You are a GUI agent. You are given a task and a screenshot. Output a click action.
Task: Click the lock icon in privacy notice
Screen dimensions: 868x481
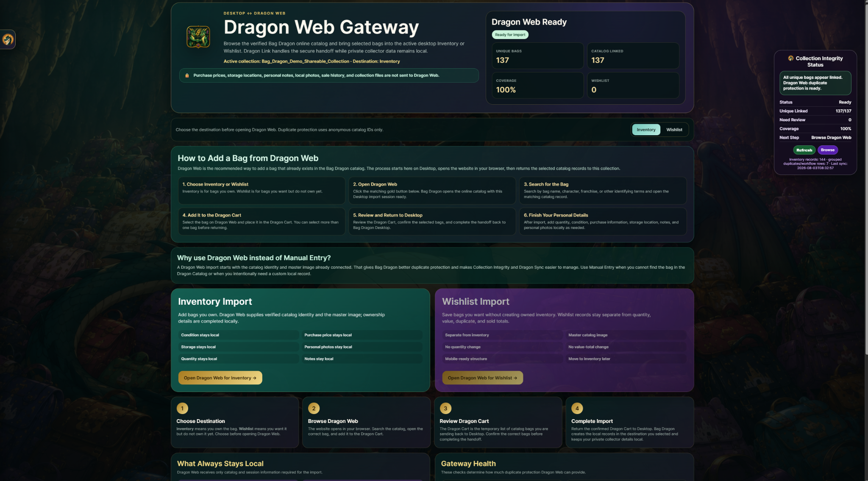tap(187, 75)
